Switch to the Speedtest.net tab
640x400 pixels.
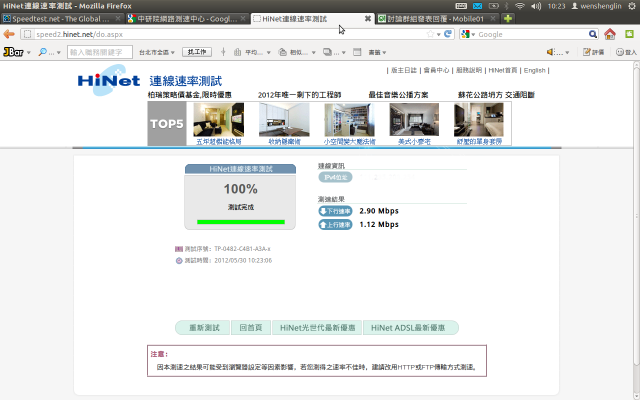pos(61,18)
